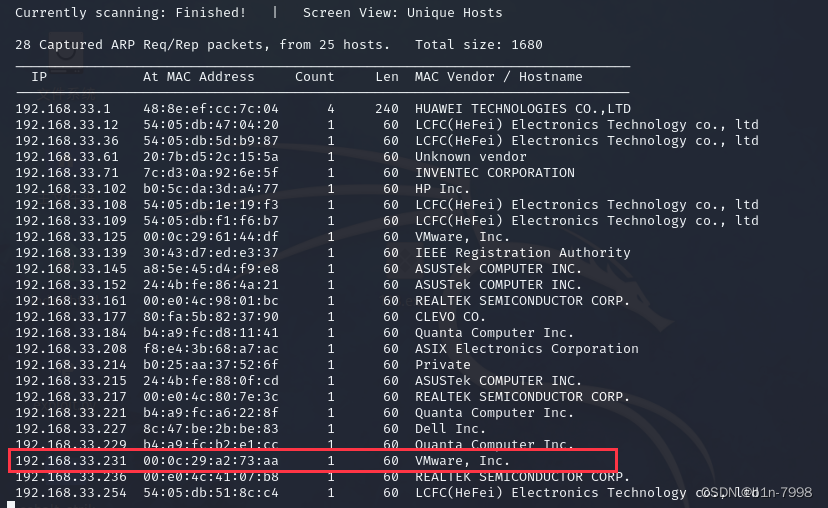Click IP address 192.168.33.12

pyautogui.click(x=67, y=125)
